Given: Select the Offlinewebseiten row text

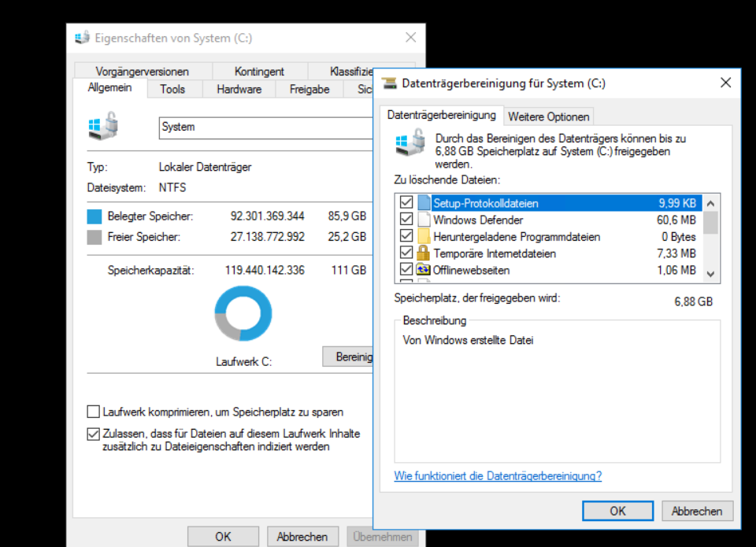Looking at the screenshot, I should pos(471,271).
